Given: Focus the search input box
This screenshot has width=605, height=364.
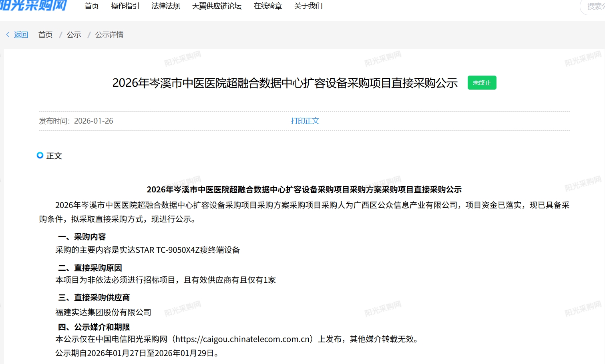Looking at the screenshot, I should [x=593, y=6].
